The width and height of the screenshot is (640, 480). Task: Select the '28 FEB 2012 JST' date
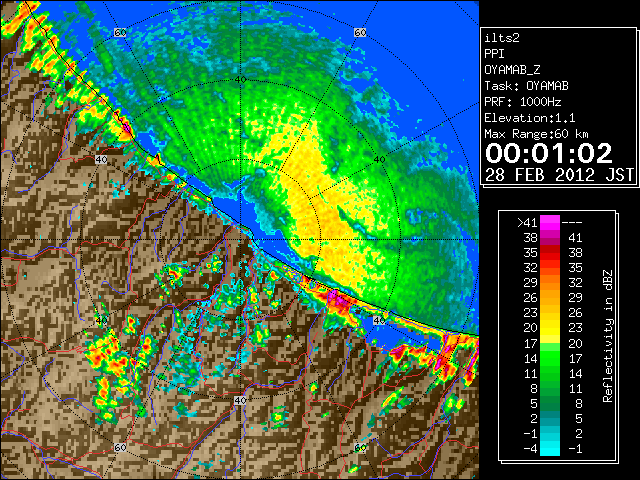coord(560,175)
